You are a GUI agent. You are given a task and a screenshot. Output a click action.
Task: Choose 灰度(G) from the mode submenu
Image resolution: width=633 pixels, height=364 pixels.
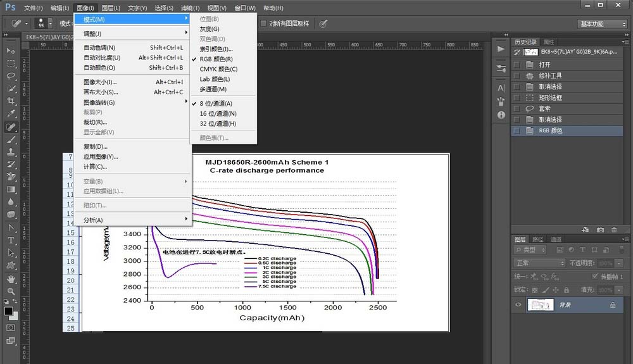point(210,29)
